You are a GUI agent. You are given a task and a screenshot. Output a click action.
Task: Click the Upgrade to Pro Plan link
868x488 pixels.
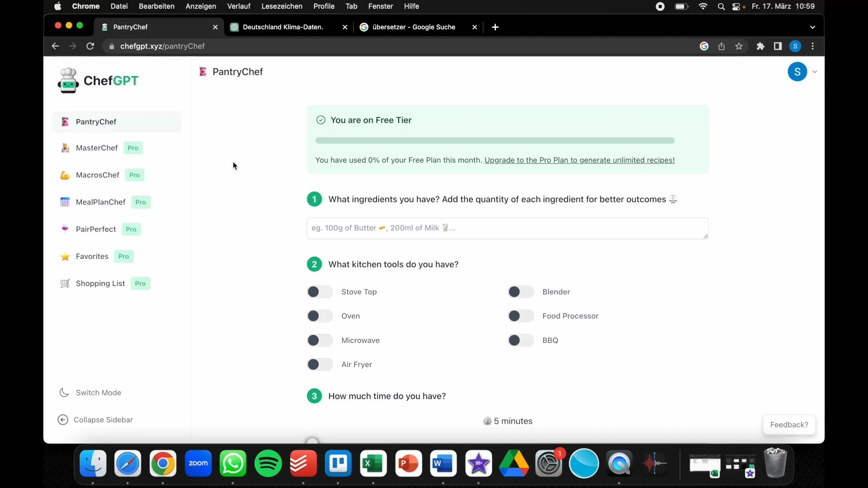click(x=579, y=160)
